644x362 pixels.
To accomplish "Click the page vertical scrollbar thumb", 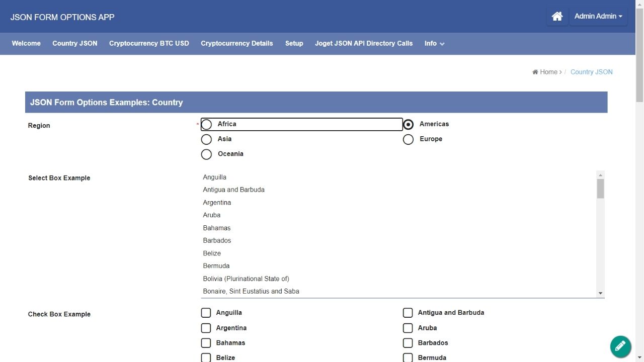I will click(639, 55).
